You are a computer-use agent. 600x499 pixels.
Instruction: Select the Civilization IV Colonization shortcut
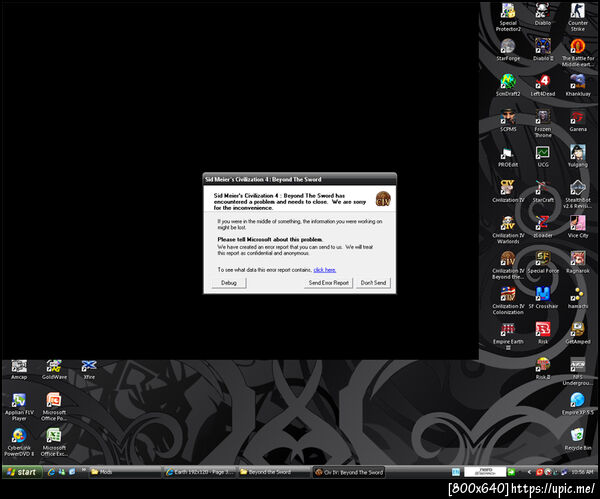point(508,300)
